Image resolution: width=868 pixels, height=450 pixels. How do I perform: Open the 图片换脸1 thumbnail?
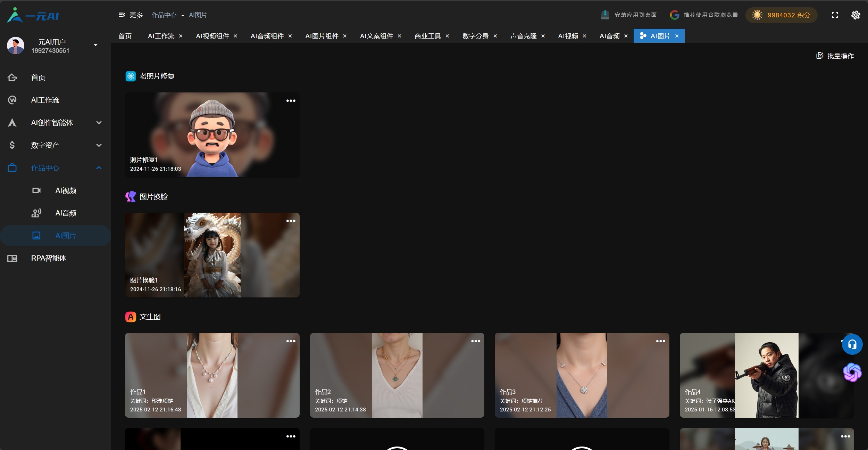coord(212,255)
